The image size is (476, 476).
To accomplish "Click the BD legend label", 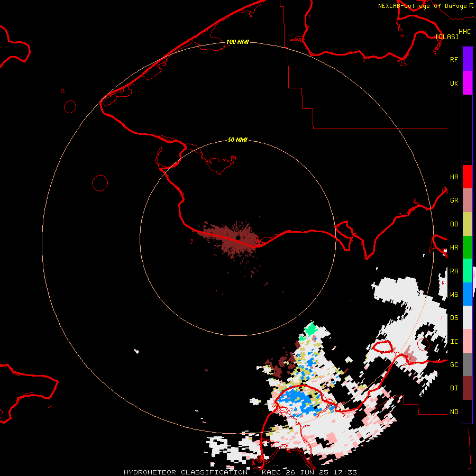I will point(454,224).
